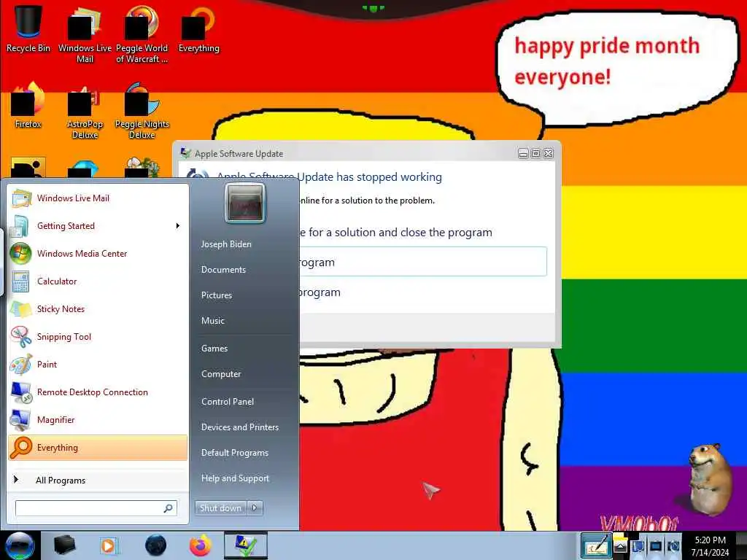Click the black box taskbar icon
The image size is (747, 560).
pyautogui.click(x=64, y=545)
